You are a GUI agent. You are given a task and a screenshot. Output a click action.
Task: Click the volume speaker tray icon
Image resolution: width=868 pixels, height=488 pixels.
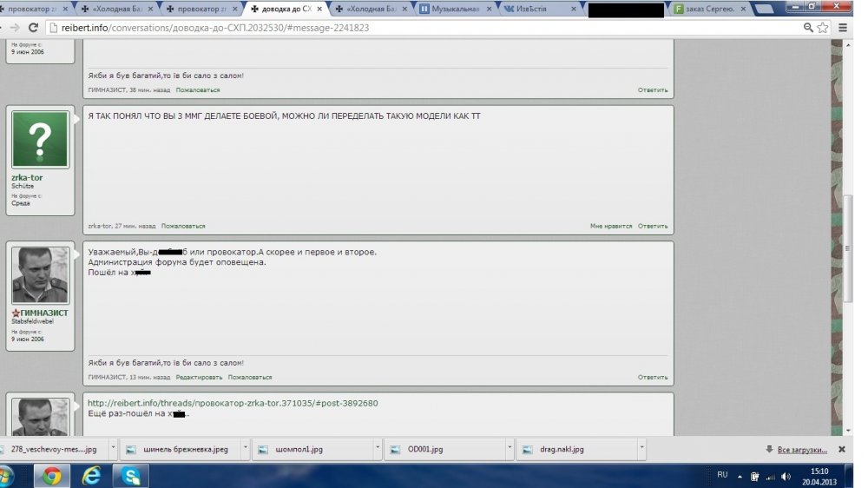(x=786, y=477)
